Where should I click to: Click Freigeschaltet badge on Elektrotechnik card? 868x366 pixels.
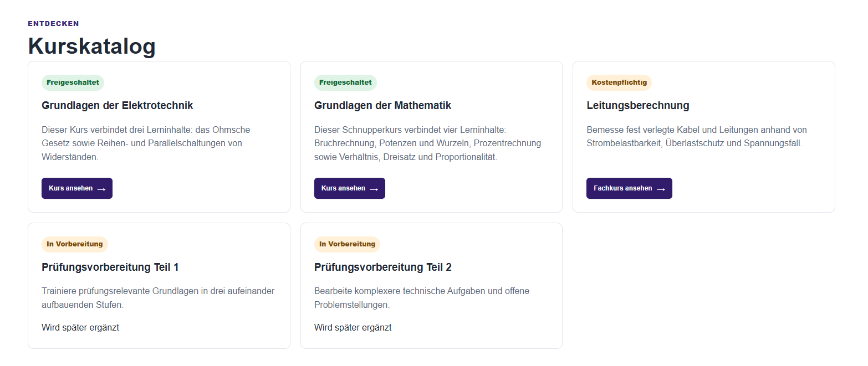point(73,83)
